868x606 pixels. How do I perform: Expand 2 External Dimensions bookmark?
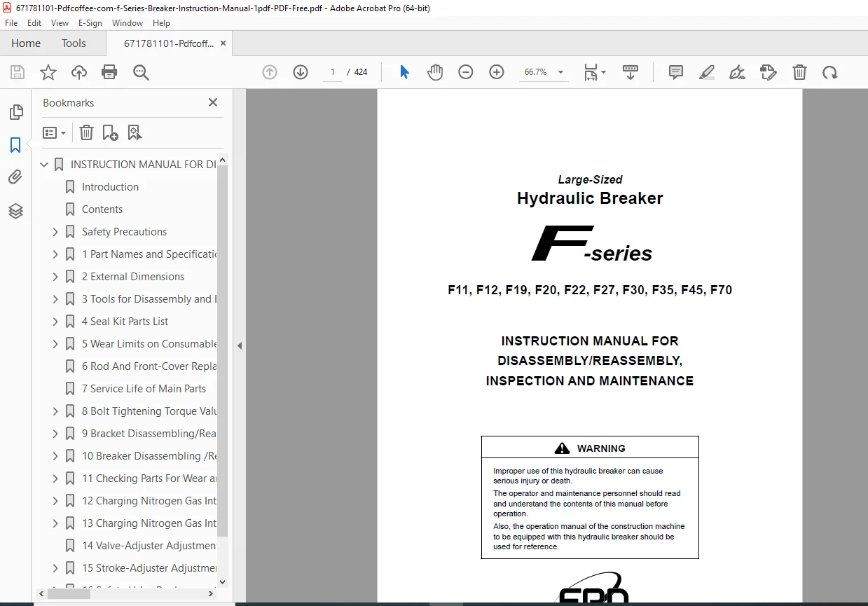pos(55,277)
